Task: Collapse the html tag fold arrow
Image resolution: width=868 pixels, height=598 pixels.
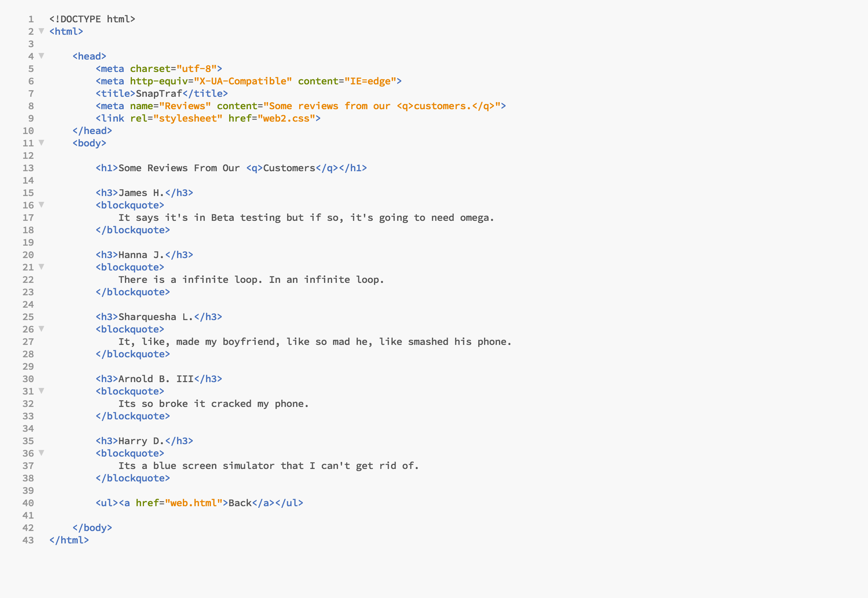Action: (41, 31)
